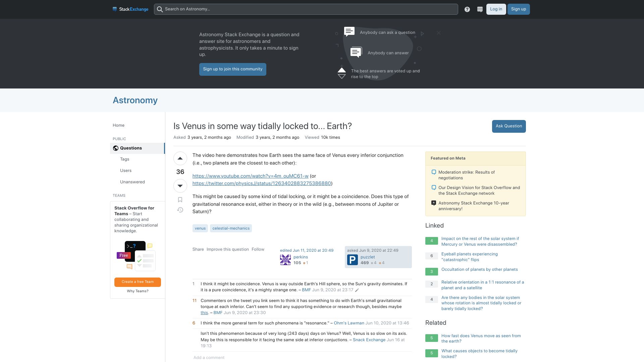Open the YouTube video link

251,176
